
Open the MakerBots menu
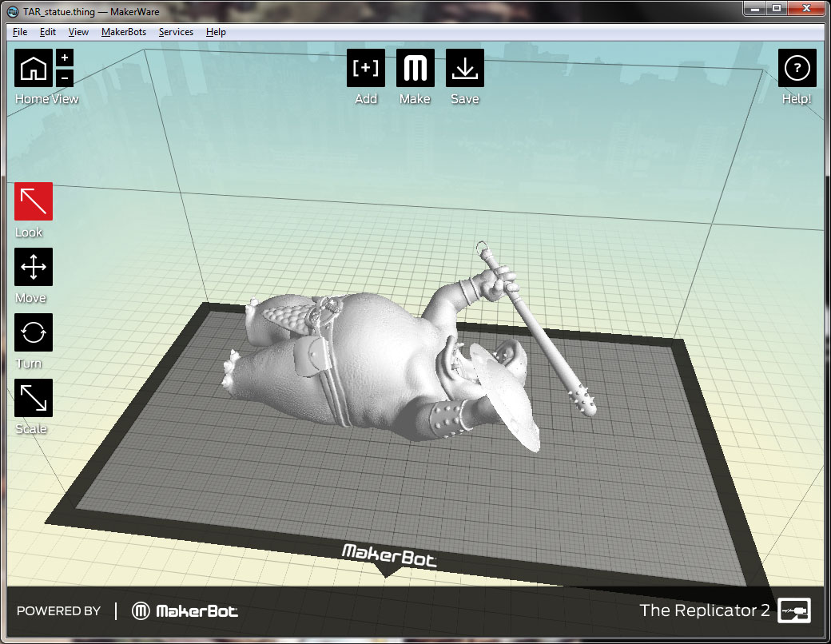(x=124, y=32)
